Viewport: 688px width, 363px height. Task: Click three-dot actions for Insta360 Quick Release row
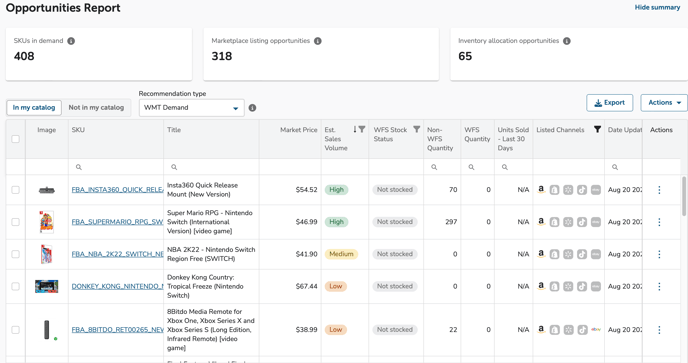pyautogui.click(x=659, y=190)
